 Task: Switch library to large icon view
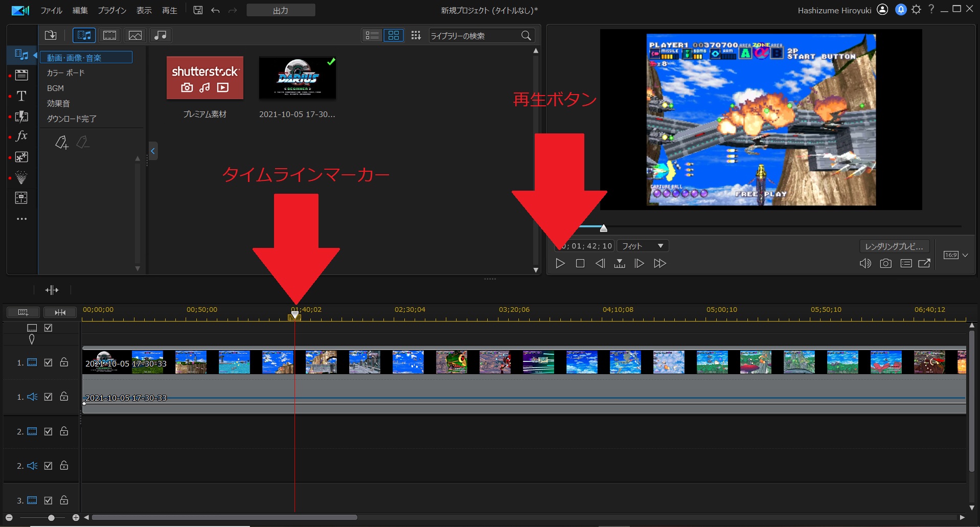pyautogui.click(x=394, y=35)
